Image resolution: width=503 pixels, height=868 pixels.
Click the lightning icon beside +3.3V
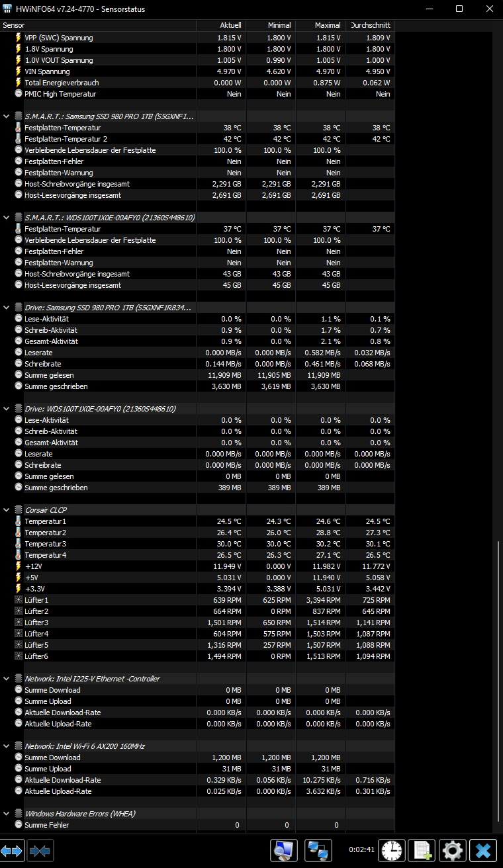coord(19,589)
